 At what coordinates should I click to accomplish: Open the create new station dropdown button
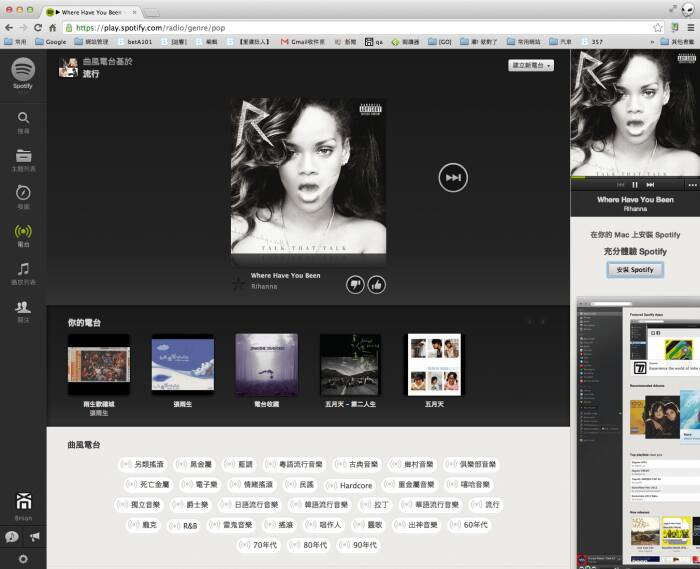click(x=531, y=66)
